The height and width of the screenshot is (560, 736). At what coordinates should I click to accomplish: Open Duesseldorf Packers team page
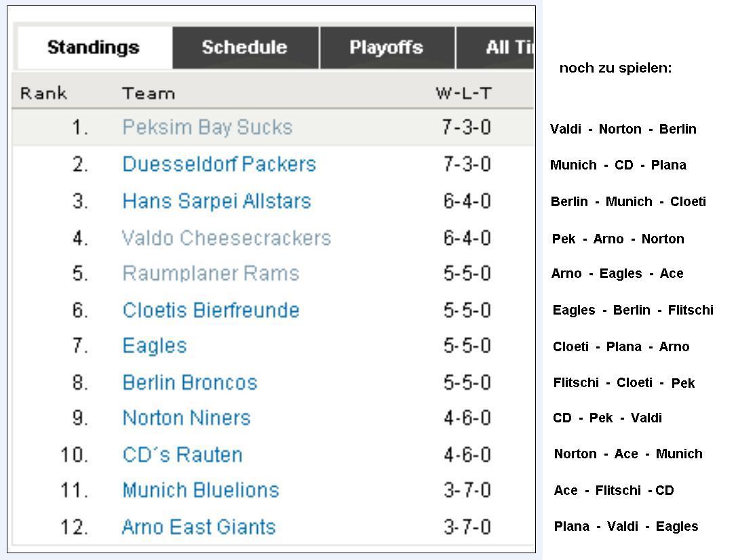(x=218, y=165)
